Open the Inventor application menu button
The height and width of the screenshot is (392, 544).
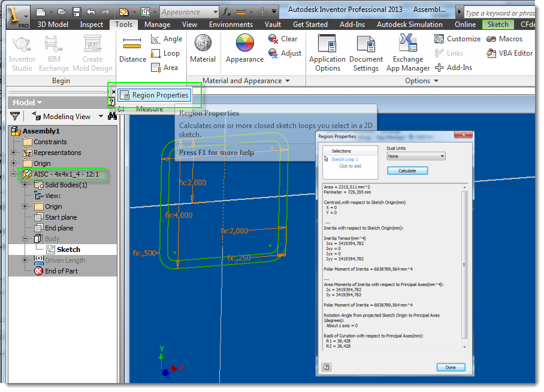pos(17,17)
